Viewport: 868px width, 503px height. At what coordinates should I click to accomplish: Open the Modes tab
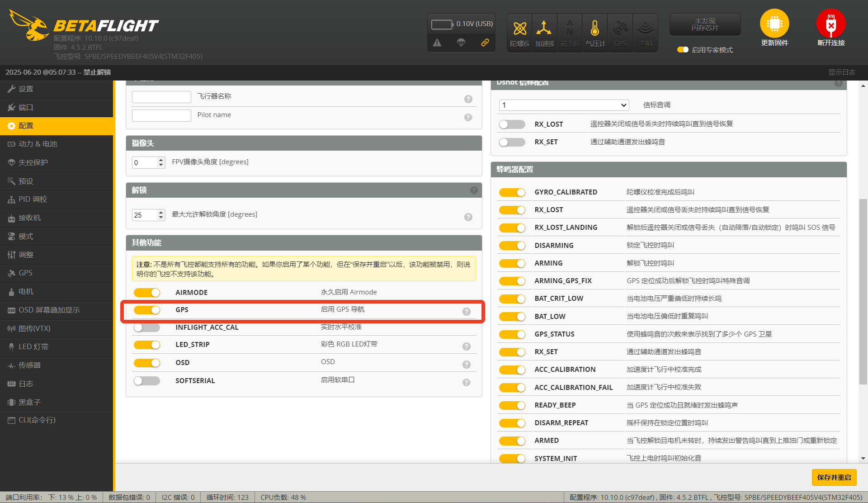(x=57, y=237)
